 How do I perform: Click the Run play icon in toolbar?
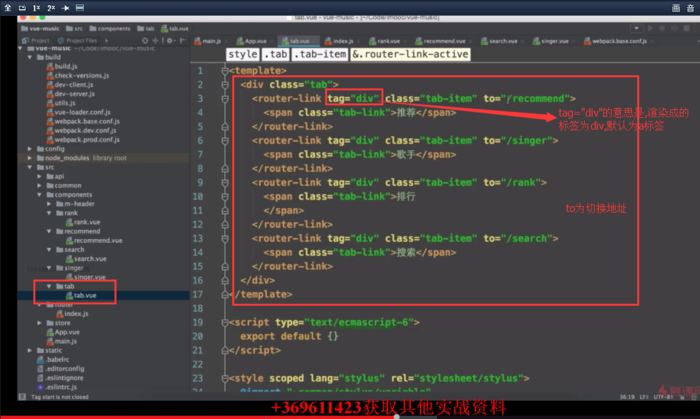point(650,28)
